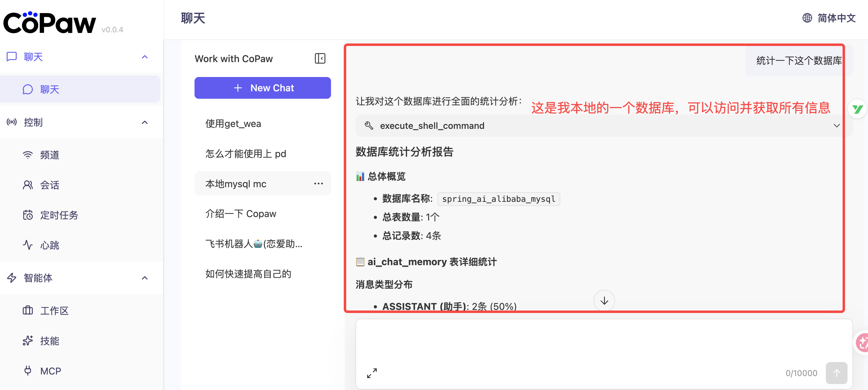The image size is (868, 390).
Task: Click the scroll-to-bottom arrow button
Action: click(x=604, y=300)
